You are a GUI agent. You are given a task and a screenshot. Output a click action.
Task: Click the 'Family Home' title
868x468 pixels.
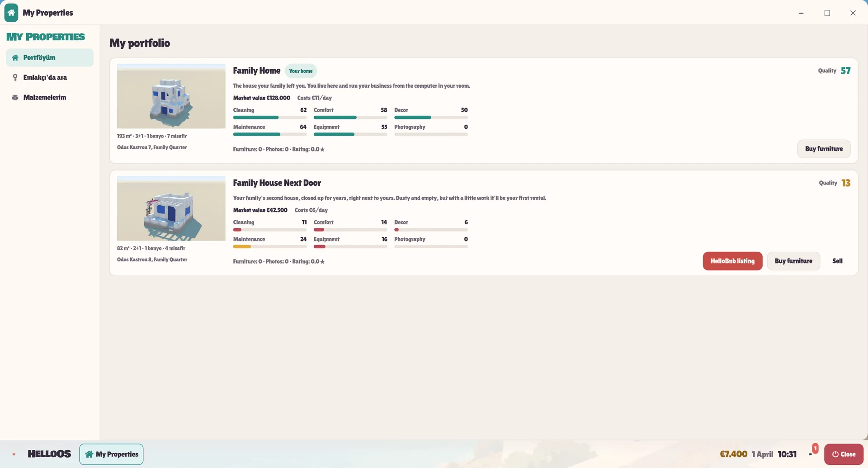(256, 71)
